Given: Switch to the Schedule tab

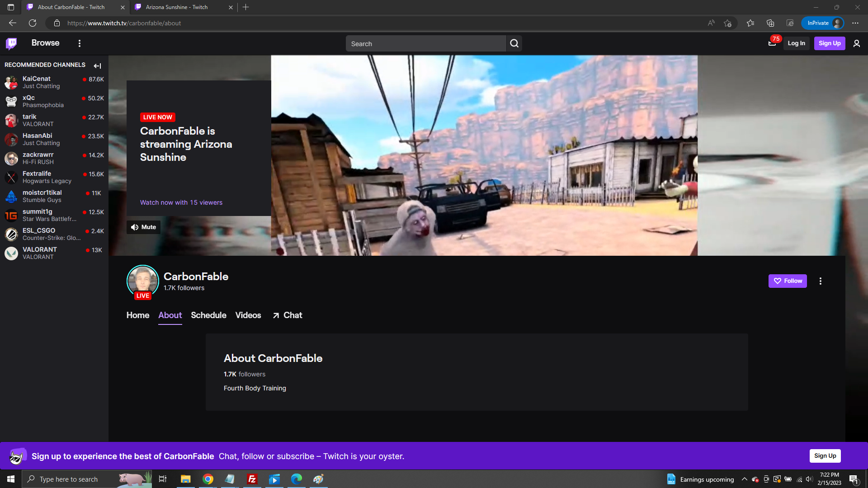Looking at the screenshot, I should [x=208, y=315].
